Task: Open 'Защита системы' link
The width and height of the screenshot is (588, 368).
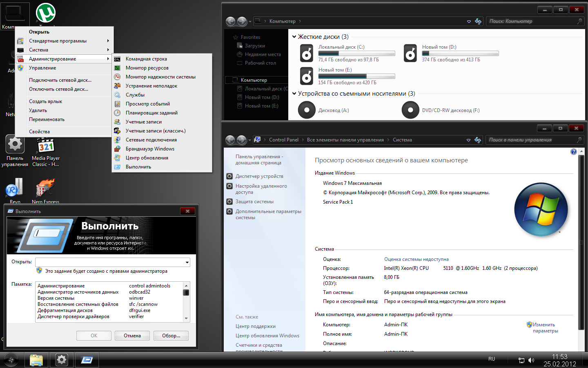Action: coord(254,202)
